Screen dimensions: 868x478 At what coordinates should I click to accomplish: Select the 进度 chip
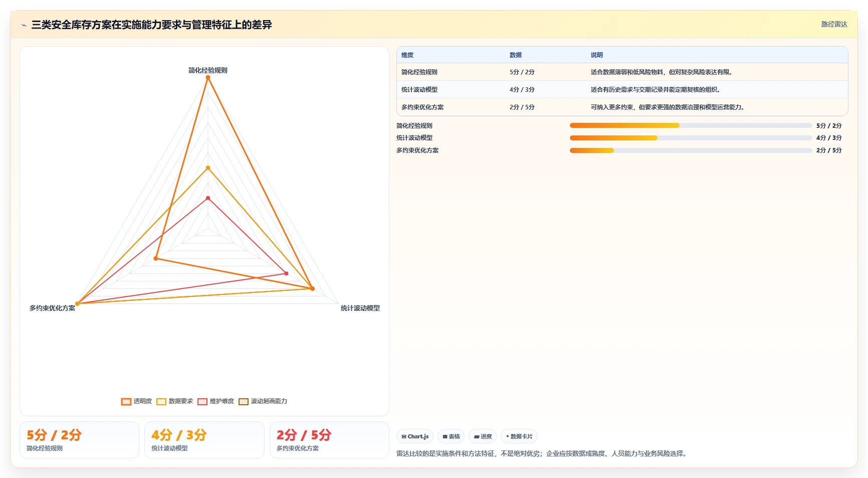483,436
